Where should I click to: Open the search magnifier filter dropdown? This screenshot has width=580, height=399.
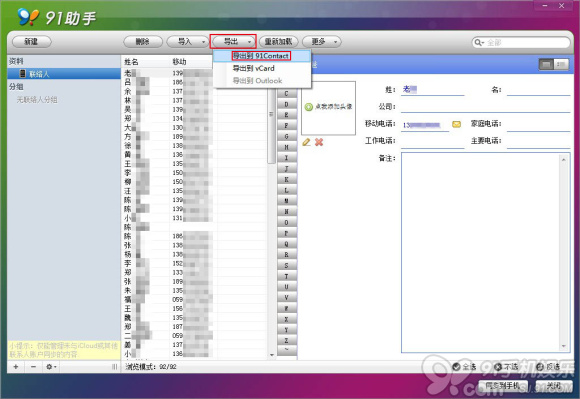click(x=479, y=43)
